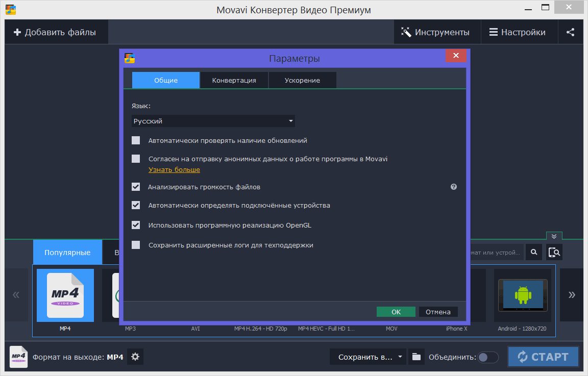Click Добавить файлы to add files
The height and width of the screenshot is (376, 588).
57,32
